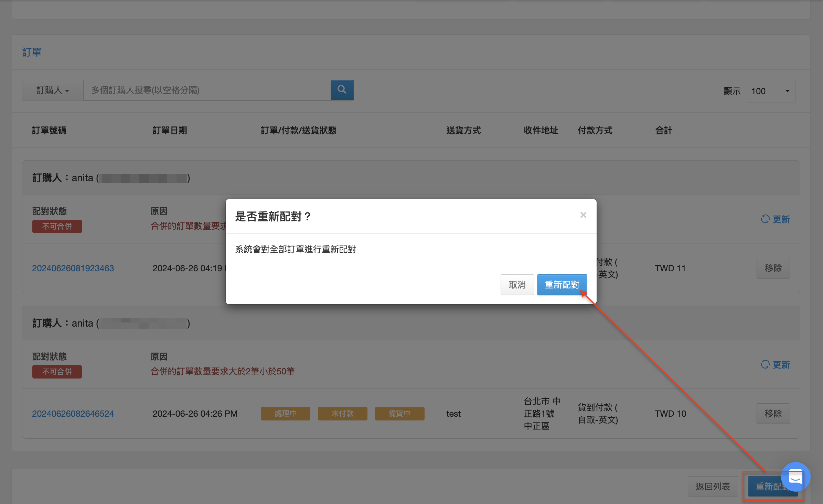823x504 pixels.
Task: Focus the 多個訂購人搜尋 input field
Action: tap(207, 90)
